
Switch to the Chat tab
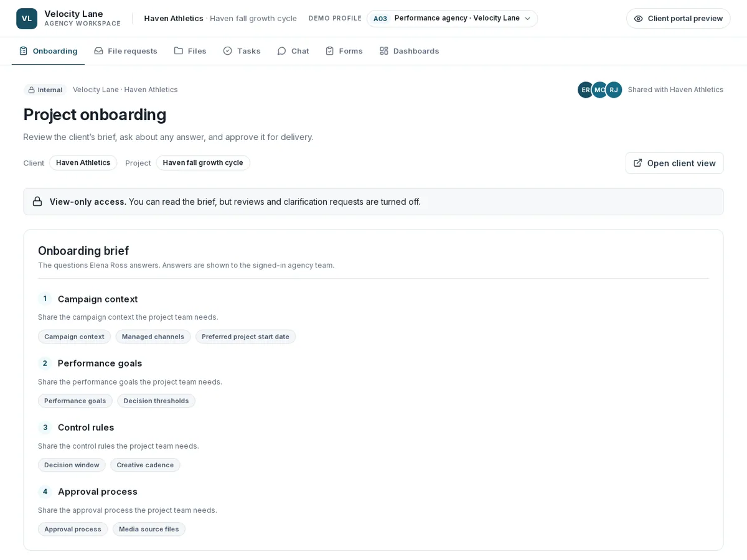(x=293, y=51)
